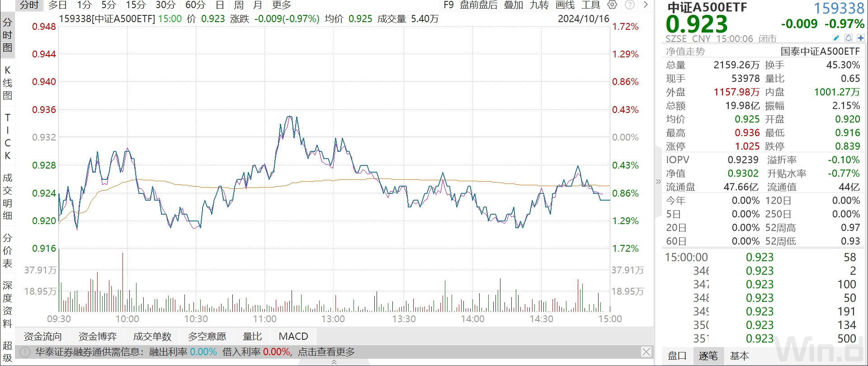The width and height of the screenshot is (868, 366).
Task: Switch to 月 monthly chart
Action: (258, 5)
